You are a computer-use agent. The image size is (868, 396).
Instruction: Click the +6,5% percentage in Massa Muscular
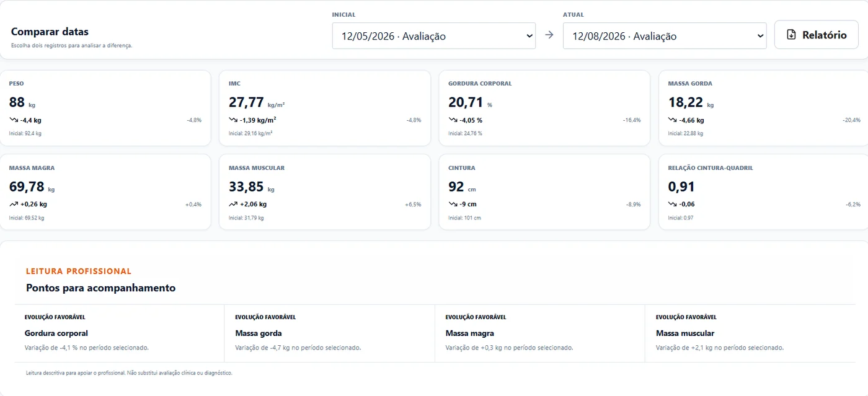click(413, 204)
